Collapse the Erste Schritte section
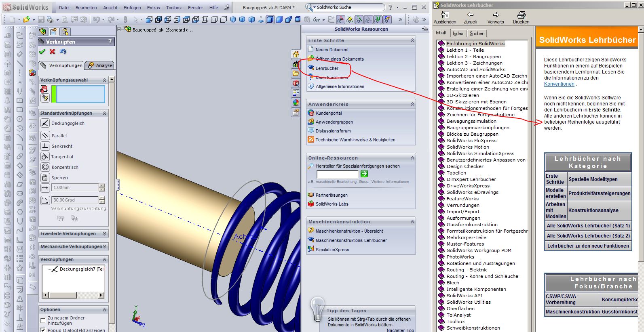 pyautogui.click(x=412, y=40)
